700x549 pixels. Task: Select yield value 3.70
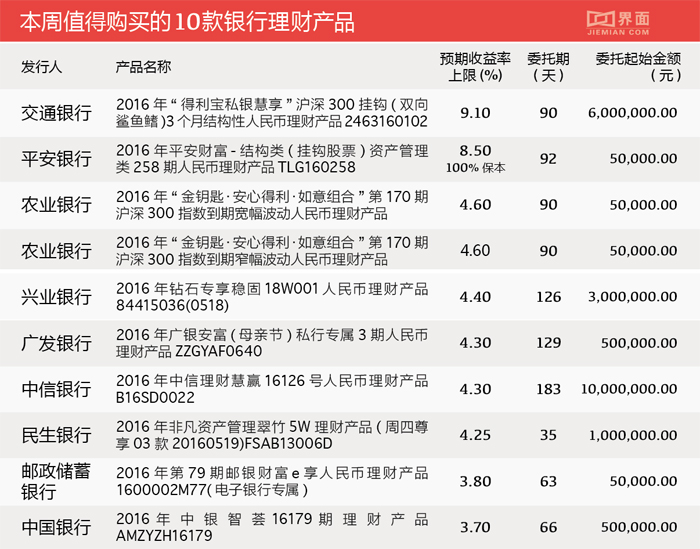(475, 528)
